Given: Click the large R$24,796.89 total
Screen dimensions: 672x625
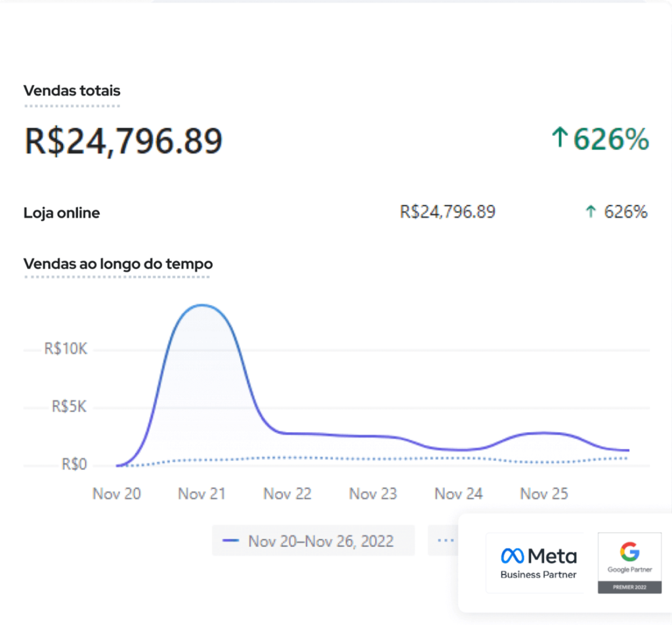Looking at the screenshot, I should pyautogui.click(x=123, y=140).
